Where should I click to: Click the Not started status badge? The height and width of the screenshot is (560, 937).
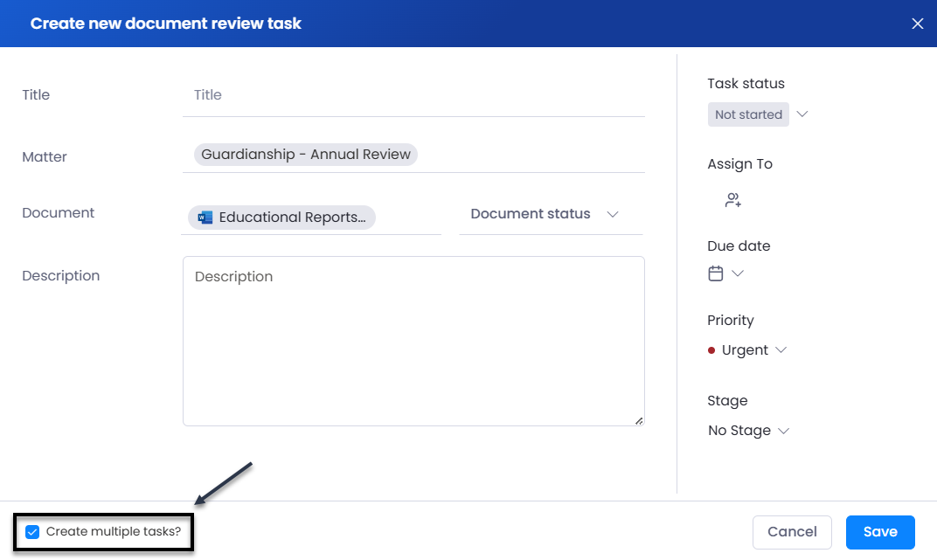click(748, 114)
